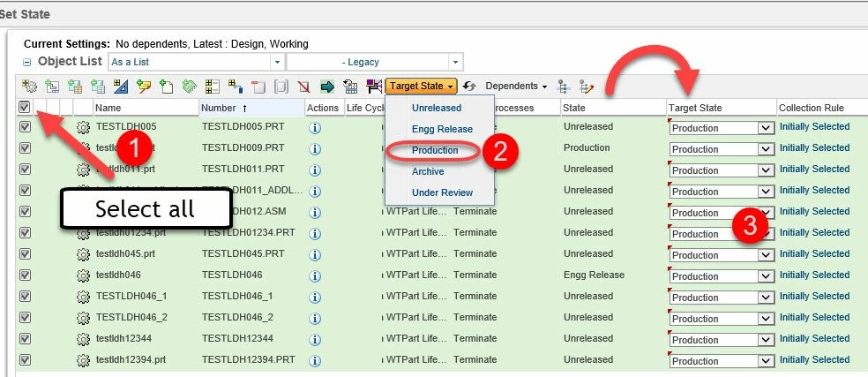Open the Target State toolbar menu

tap(422, 86)
